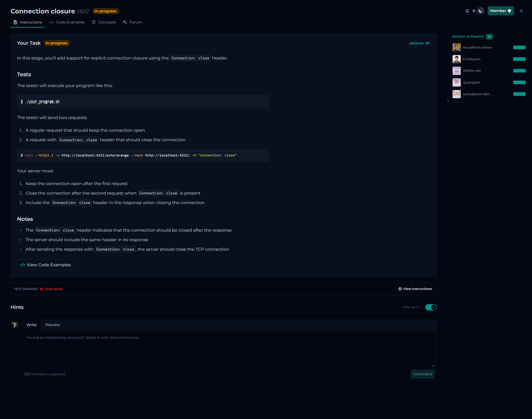Select the dark theme moon icon
This screenshot has height=419, width=532.
(x=480, y=11)
